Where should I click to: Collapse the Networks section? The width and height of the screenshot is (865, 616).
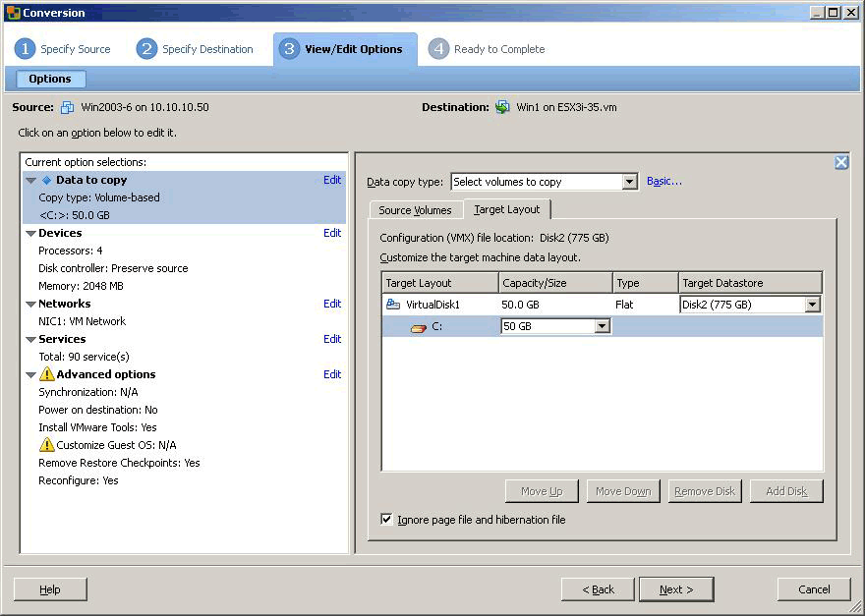point(30,305)
